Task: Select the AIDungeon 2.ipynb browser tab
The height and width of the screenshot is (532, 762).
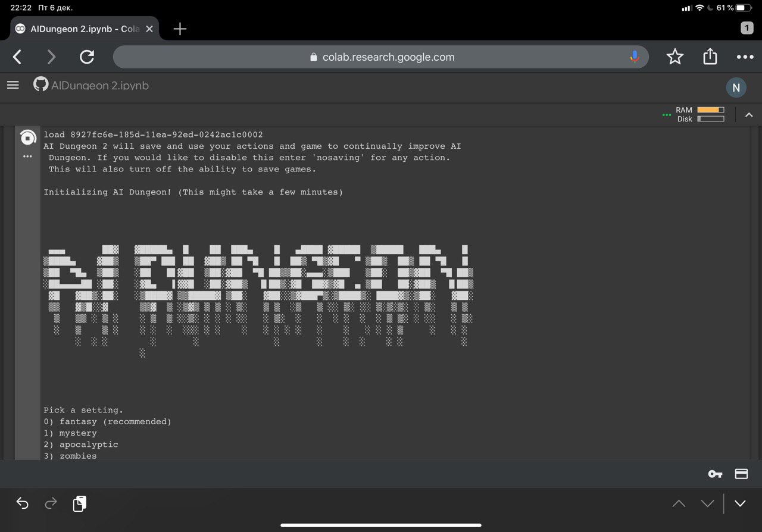Action: pos(85,29)
